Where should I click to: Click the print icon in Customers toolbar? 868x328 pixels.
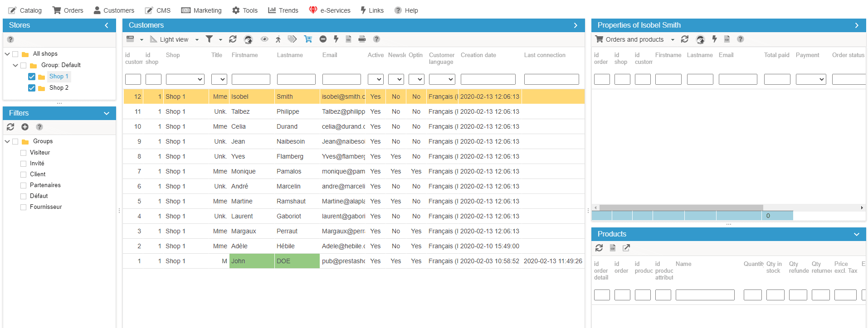(x=362, y=39)
